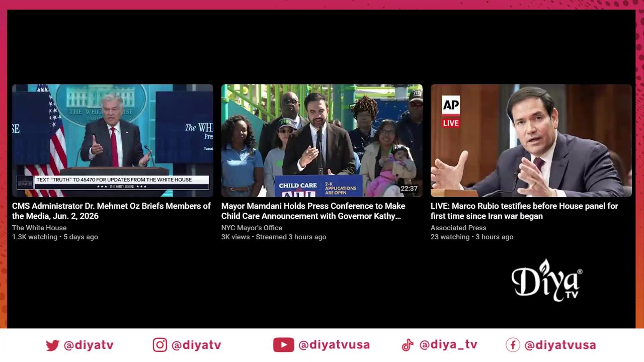
Task: Click the Instagram camera icon
Action: [x=159, y=345]
